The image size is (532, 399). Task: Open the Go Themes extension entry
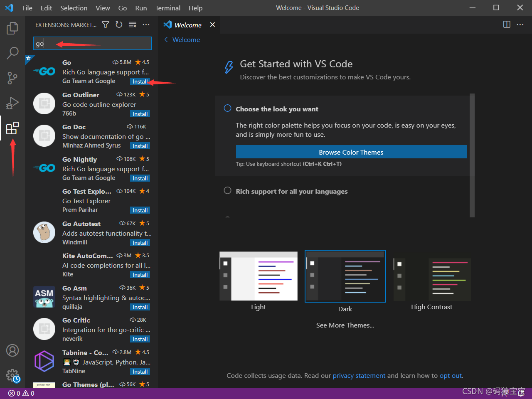[x=91, y=384]
